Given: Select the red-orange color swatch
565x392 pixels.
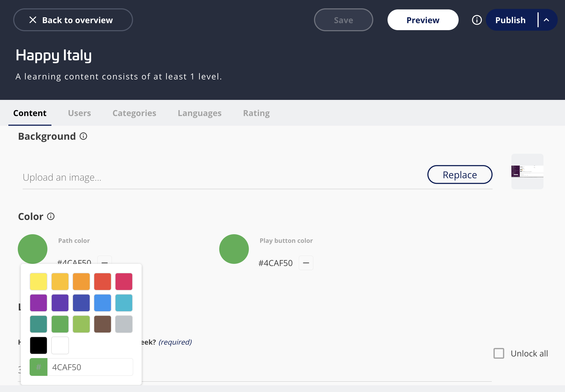Looking at the screenshot, I should (103, 282).
